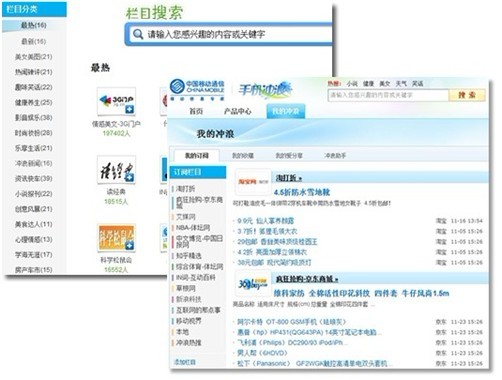
Task: Select 趣味笑话(22) category
Action: click(34, 87)
